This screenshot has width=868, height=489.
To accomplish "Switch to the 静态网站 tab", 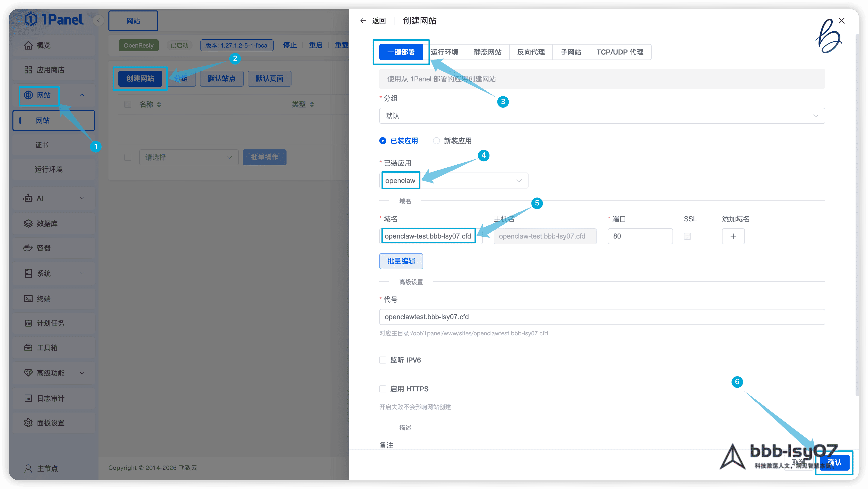I will coord(487,52).
